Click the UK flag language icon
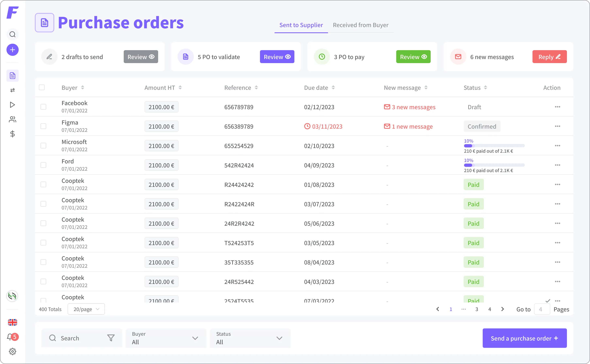 click(12, 322)
